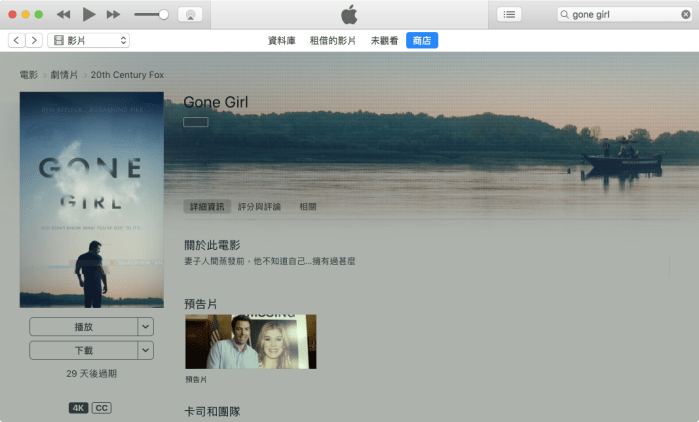Screen dimensions: 699x422
Task: Open the Up Next list icon
Action: click(510, 15)
